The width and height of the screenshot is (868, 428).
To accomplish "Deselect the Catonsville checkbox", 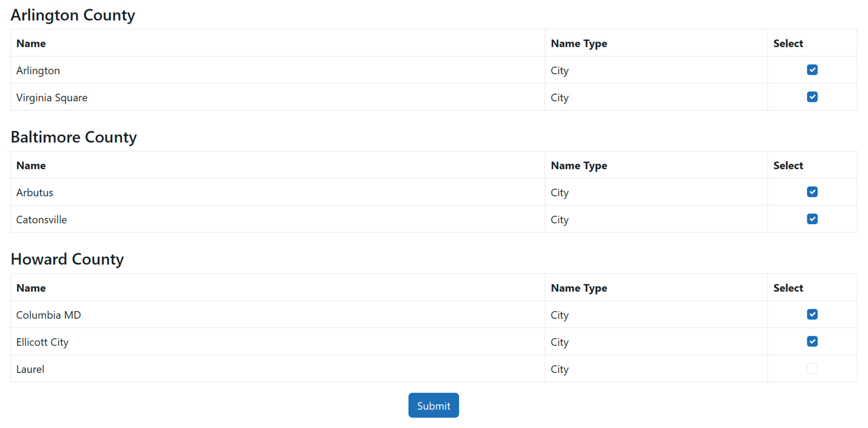I will point(812,219).
